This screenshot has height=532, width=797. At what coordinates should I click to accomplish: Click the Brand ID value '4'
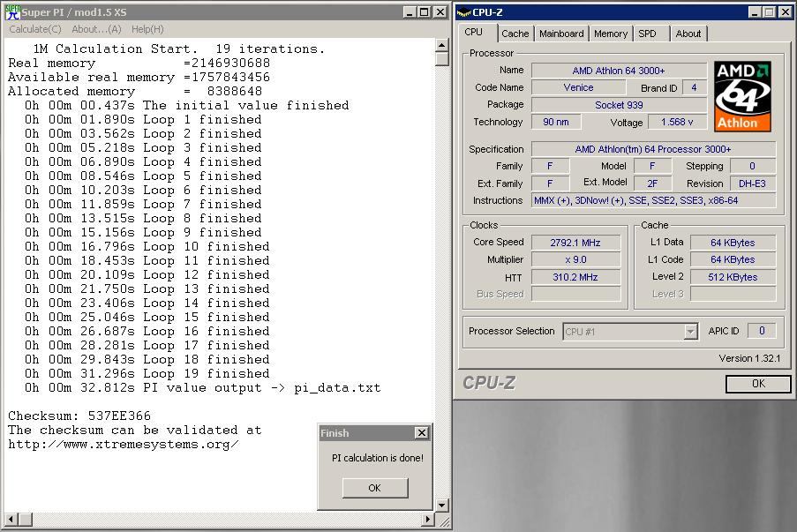(x=694, y=87)
